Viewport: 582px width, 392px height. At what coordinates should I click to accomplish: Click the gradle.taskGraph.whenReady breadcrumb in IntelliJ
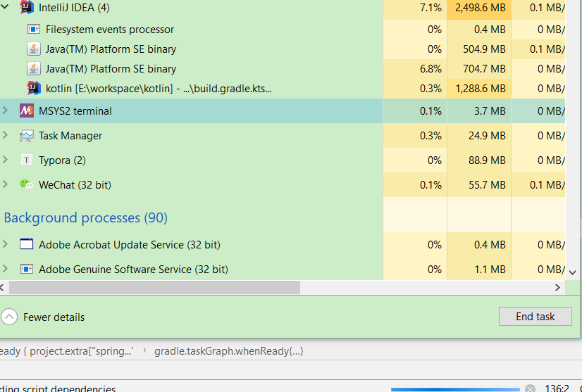click(228, 351)
